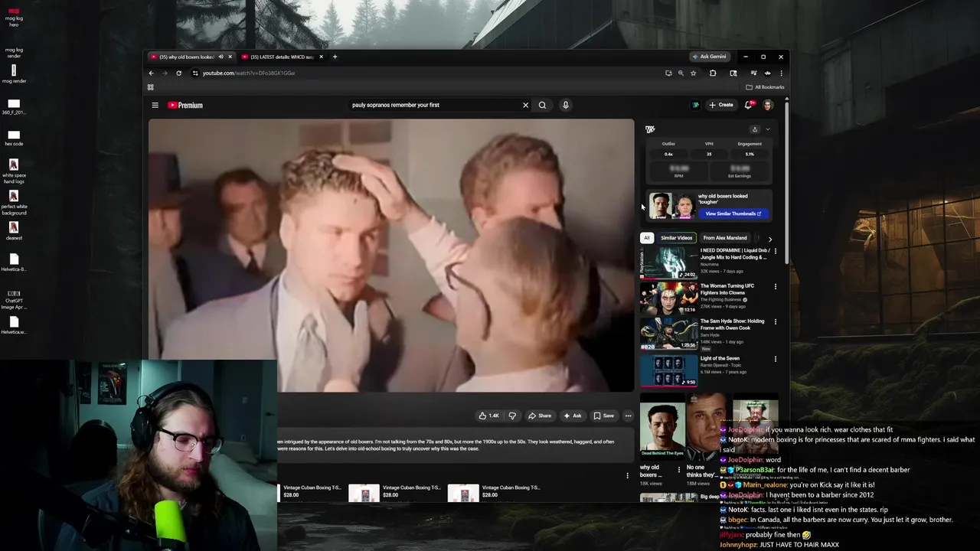Open 'The Sam Hyde Show' video thumbnail
The height and width of the screenshot is (551, 980).
tap(668, 334)
